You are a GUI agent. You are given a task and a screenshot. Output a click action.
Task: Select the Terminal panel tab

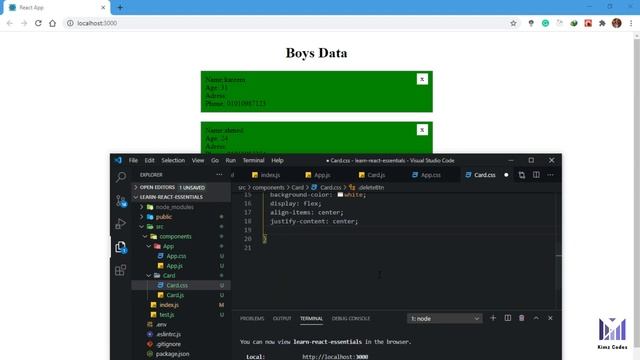click(311, 318)
